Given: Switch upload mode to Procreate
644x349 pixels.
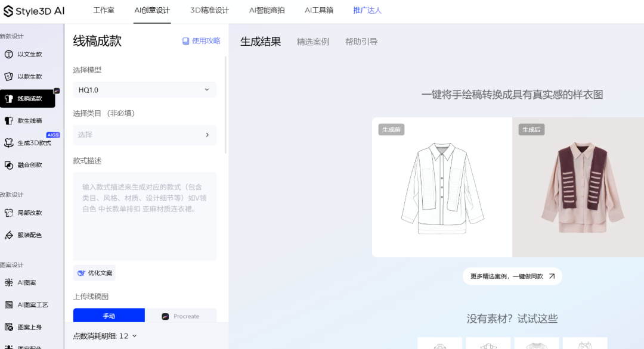Looking at the screenshot, I should pyautogui.click(x=182, y=315).
